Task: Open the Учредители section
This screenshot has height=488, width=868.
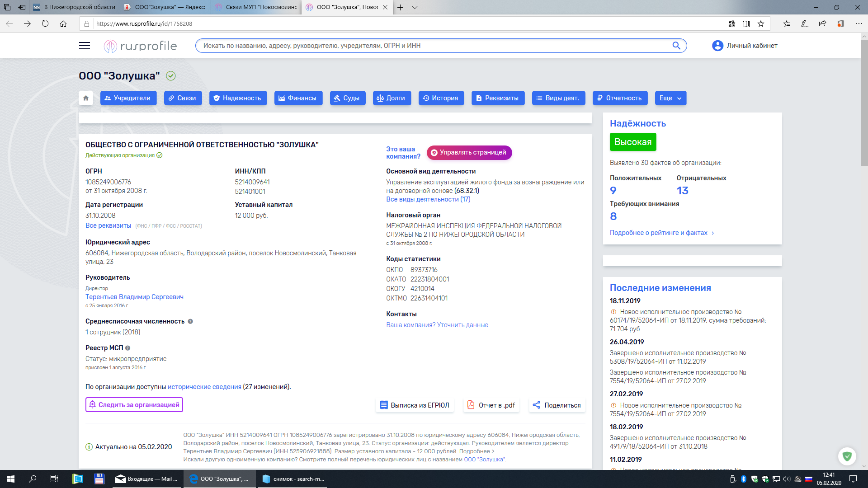Action: [128, 98]
